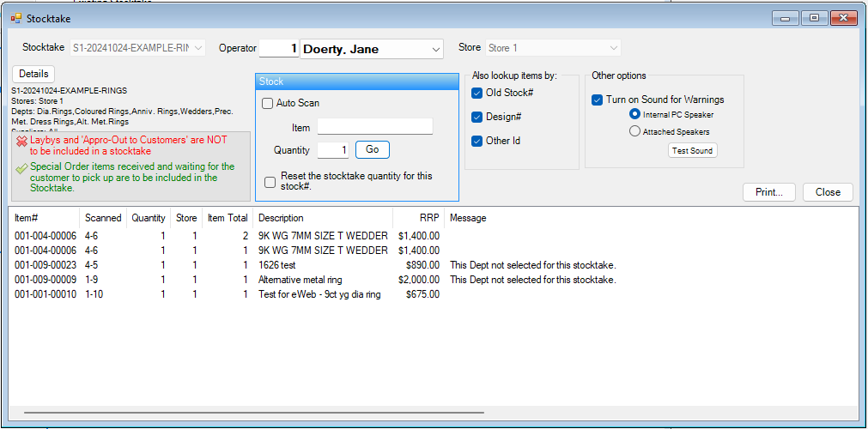Open the Operator name dropdown Doerty. Jane
This screenshot has width=868, height=429.
pyautogui.click(x=372, y=49)
